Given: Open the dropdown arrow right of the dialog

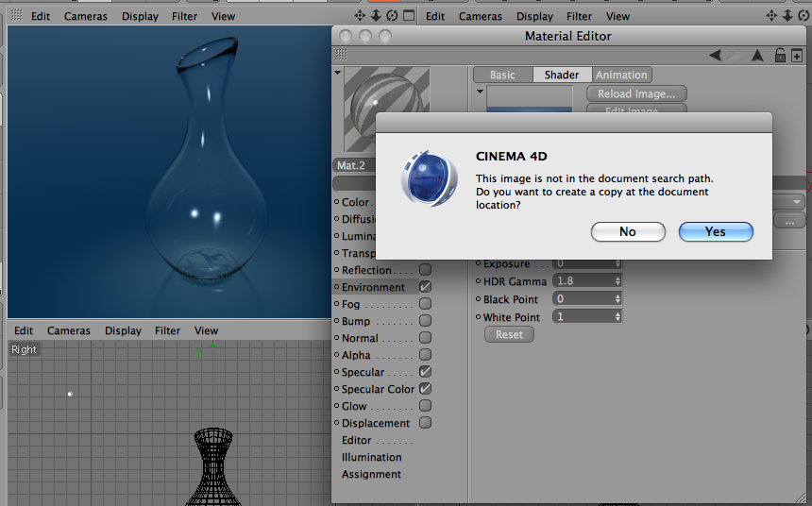Looking at the screenshot, I should point(797,201).
